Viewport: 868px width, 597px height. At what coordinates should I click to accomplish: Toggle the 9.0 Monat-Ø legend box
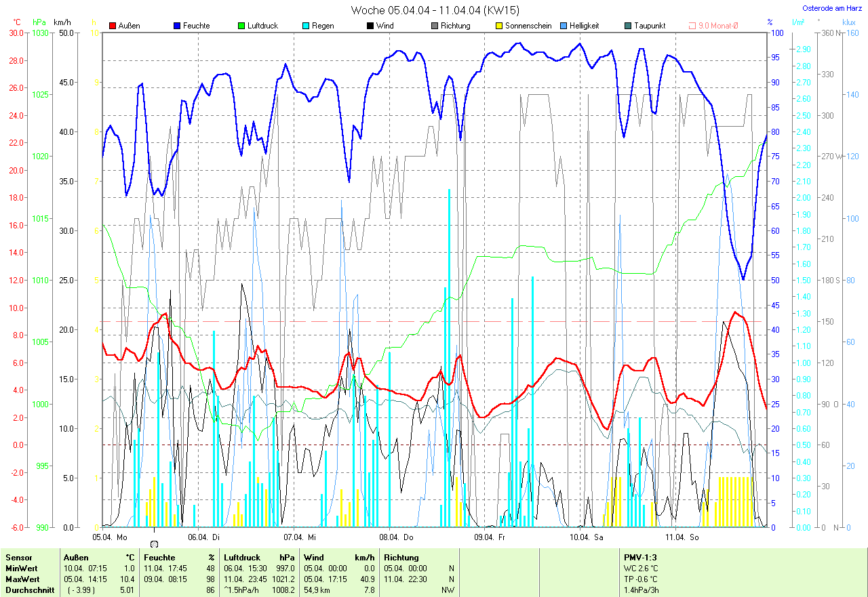pyautogui.click(x=692, y=26)
